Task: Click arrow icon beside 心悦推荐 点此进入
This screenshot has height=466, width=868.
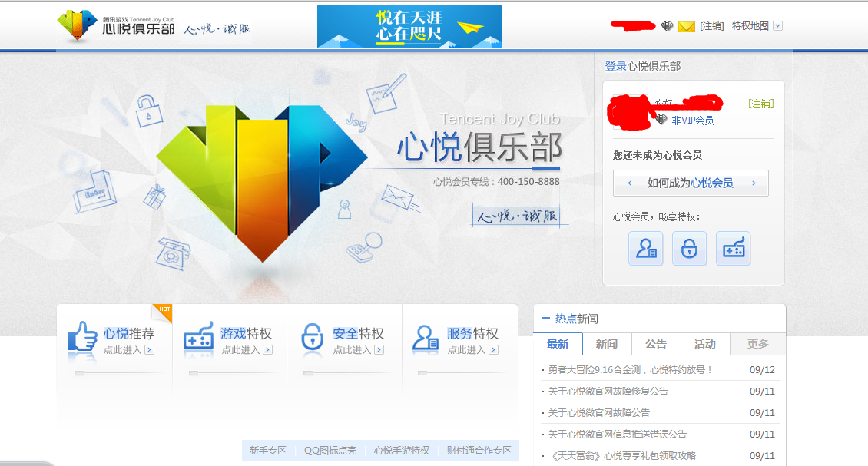Action: pos(150,350)
